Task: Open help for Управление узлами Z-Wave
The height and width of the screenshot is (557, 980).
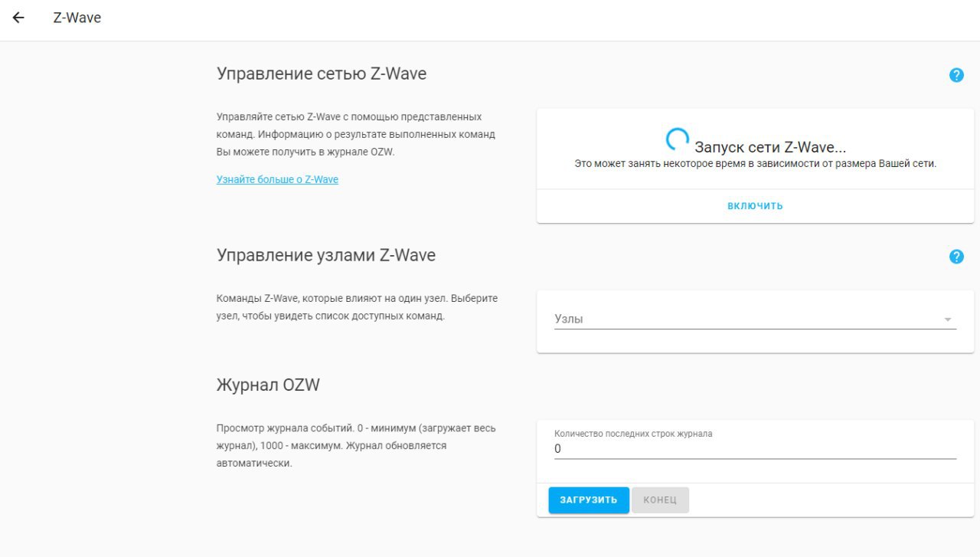Action: click(956, 257)
